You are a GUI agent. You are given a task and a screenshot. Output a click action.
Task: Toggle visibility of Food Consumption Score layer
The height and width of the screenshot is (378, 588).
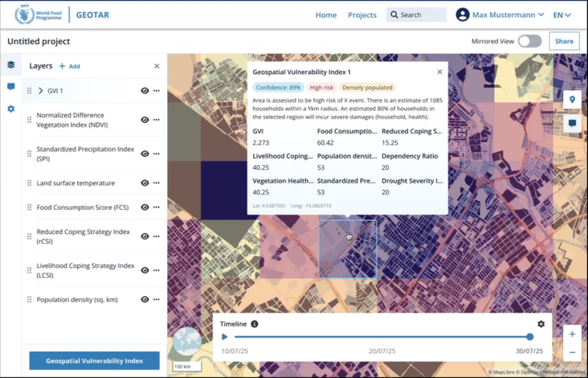click(x=145, y=208)
